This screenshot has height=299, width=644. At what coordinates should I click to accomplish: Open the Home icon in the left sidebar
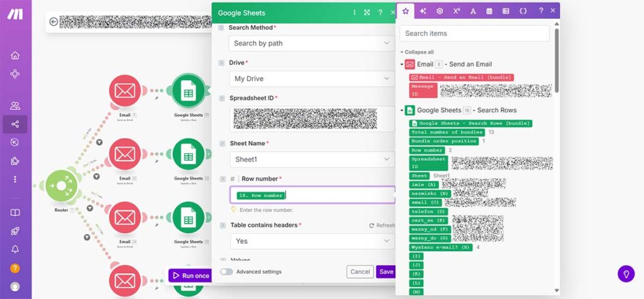point(15,55)
